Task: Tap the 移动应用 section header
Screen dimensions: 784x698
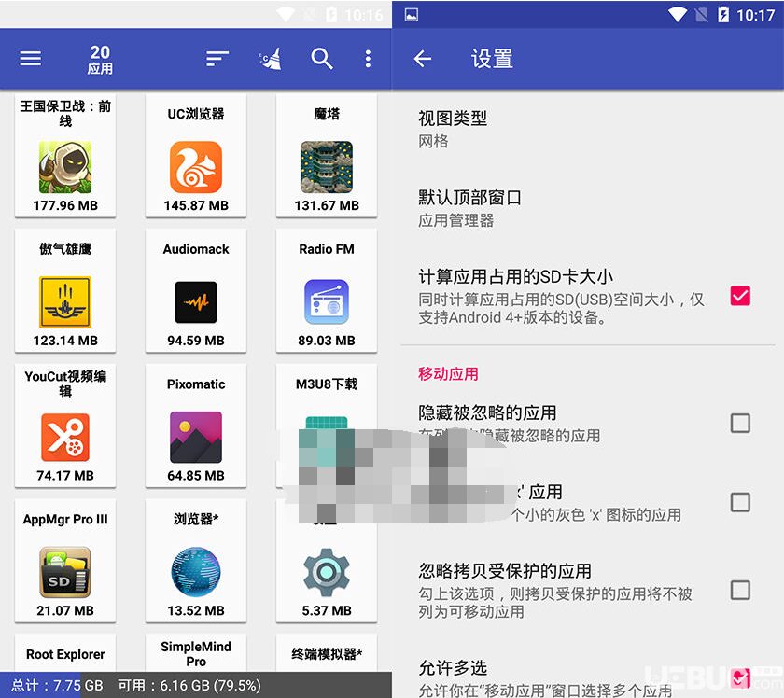Action: coord(448,373)
